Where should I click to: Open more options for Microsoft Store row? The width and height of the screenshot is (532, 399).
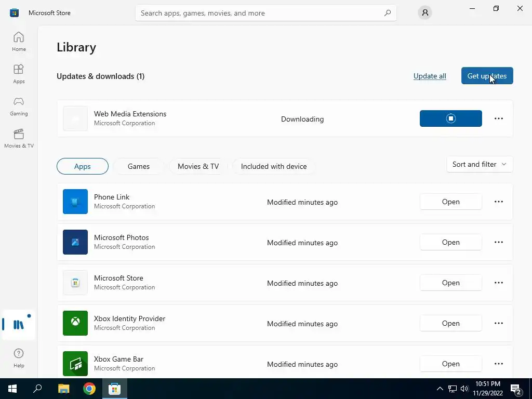[498, 283]
